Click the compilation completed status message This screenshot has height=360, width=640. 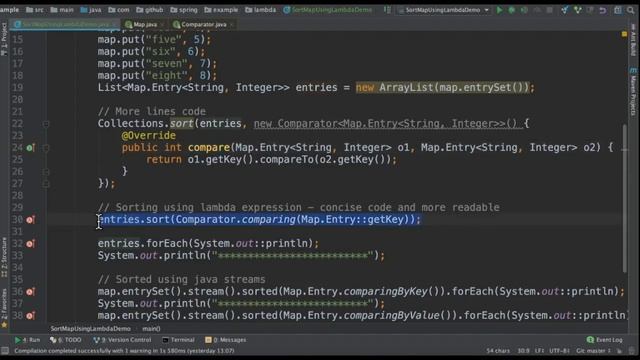pyautogui.click(x=124, y=351)
